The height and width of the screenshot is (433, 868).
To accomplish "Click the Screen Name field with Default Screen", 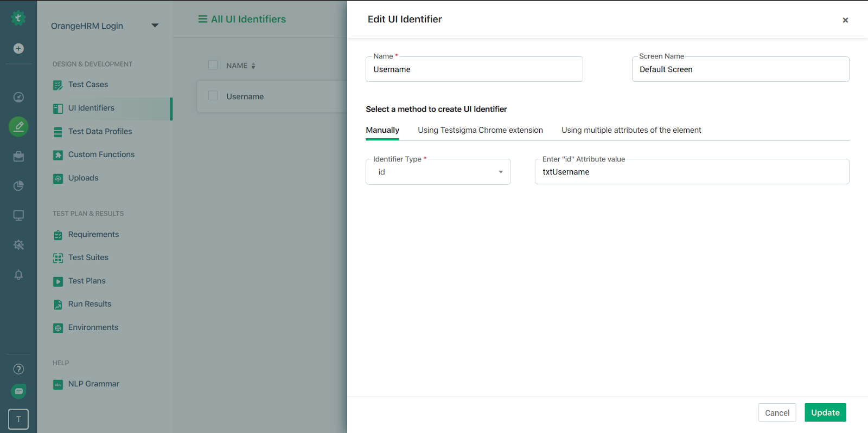I will click(x=741, y=69).
